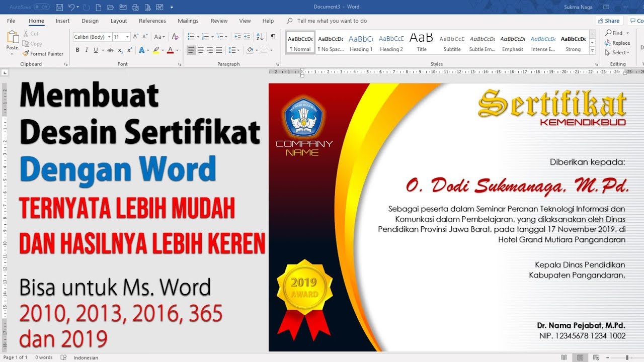Click the Text Effects glowing A icon
This screenshot has height=362, width=644.
click(142, 50)
